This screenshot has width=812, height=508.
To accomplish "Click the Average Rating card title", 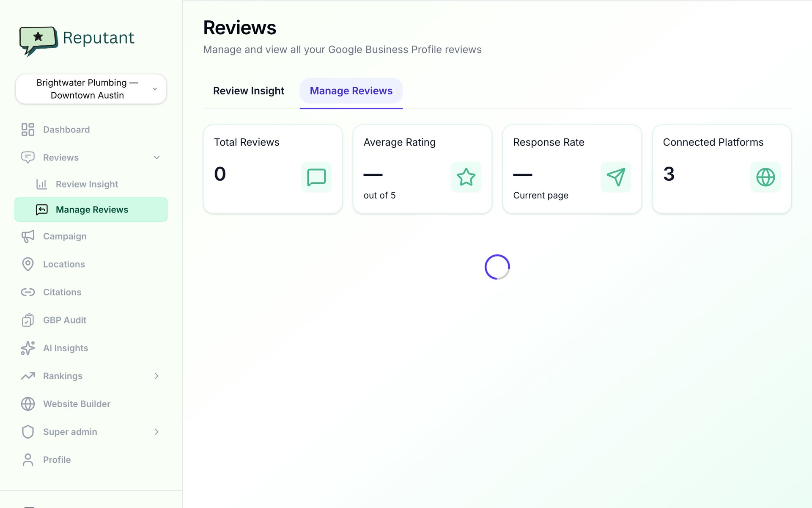I will (399, 142).
